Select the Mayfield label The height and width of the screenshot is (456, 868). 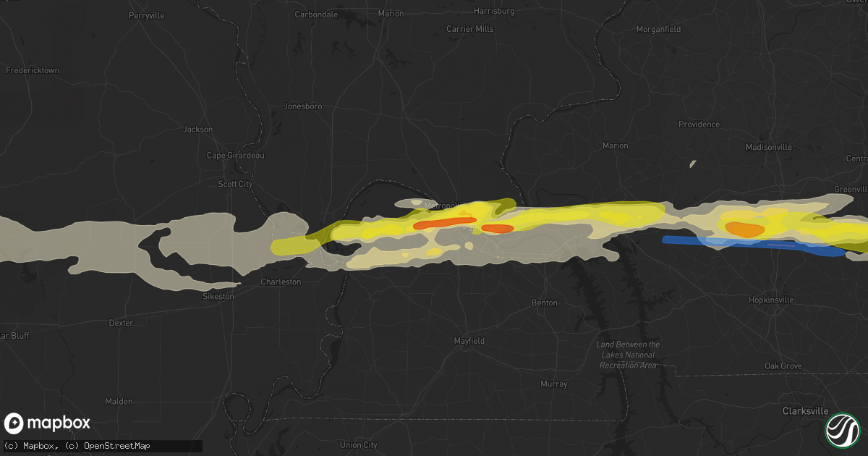click(469, 340)
